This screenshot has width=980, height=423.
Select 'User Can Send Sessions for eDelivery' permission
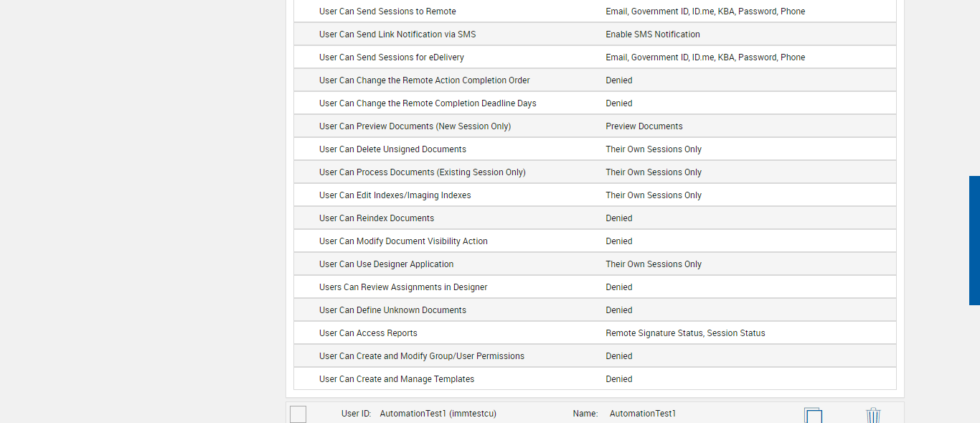(x=392, y=57)
